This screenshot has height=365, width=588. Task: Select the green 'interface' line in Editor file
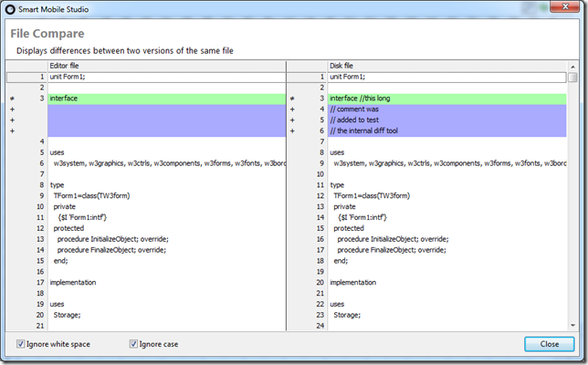[x=164, y=99]
